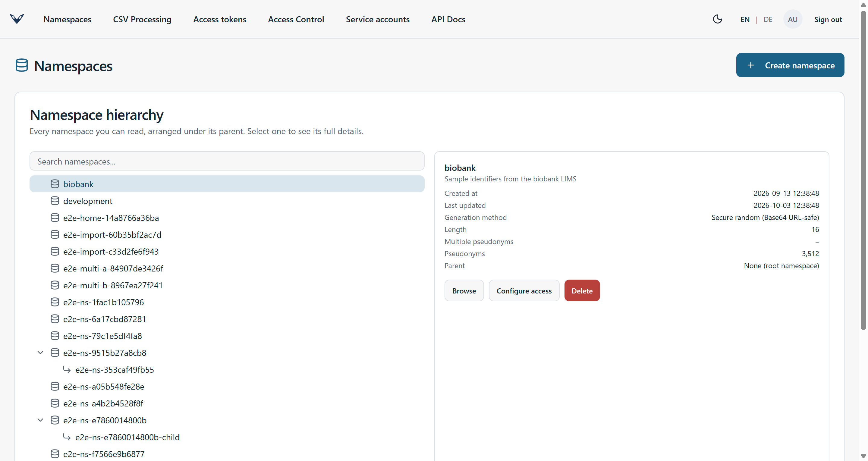Click the database icon for biobank
This screenshot has width=868, height=461.
[x=55, y=184]
